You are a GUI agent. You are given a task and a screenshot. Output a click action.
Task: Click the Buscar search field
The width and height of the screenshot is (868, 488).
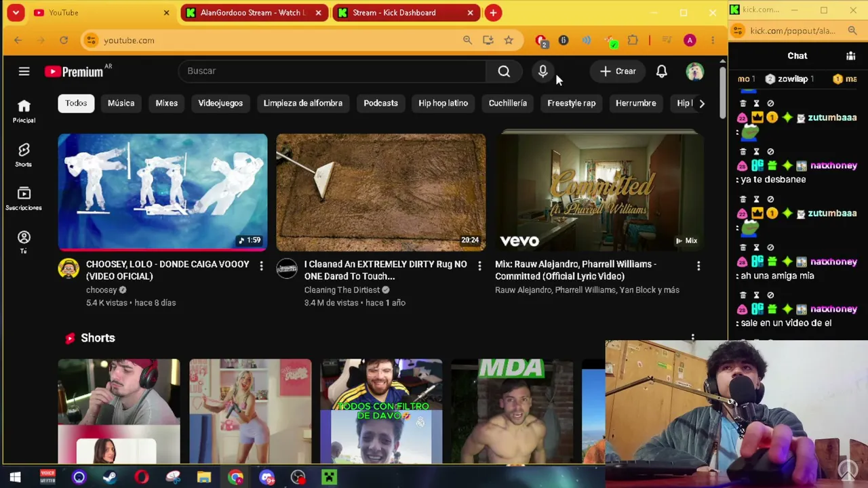(332, 71)
